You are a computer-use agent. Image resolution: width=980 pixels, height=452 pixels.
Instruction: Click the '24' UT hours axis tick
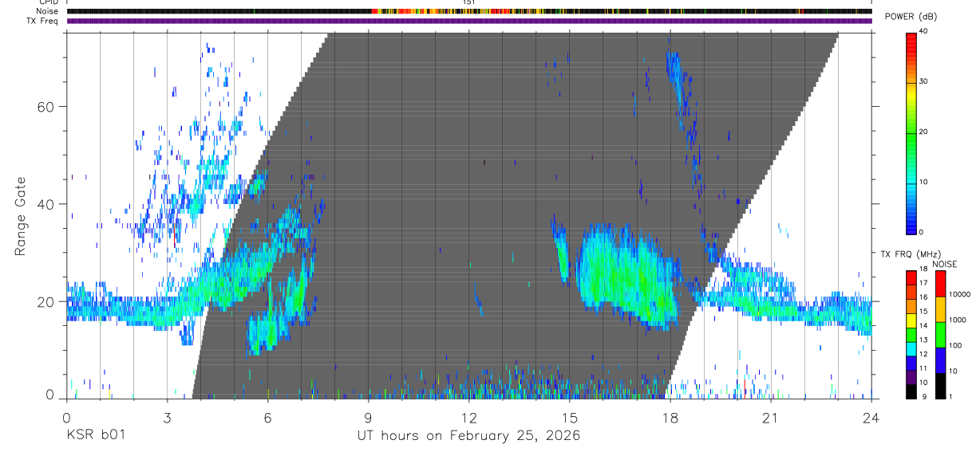pos(871,418)
